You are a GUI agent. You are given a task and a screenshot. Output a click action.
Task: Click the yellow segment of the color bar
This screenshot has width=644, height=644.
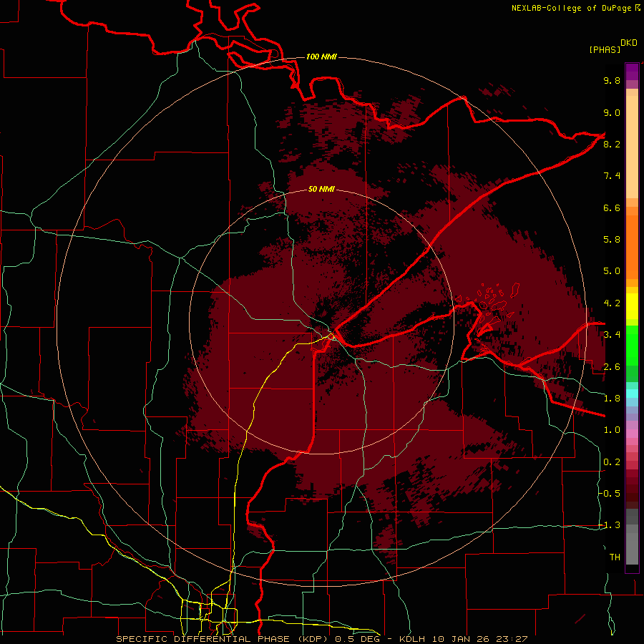[x=632, y=306]
